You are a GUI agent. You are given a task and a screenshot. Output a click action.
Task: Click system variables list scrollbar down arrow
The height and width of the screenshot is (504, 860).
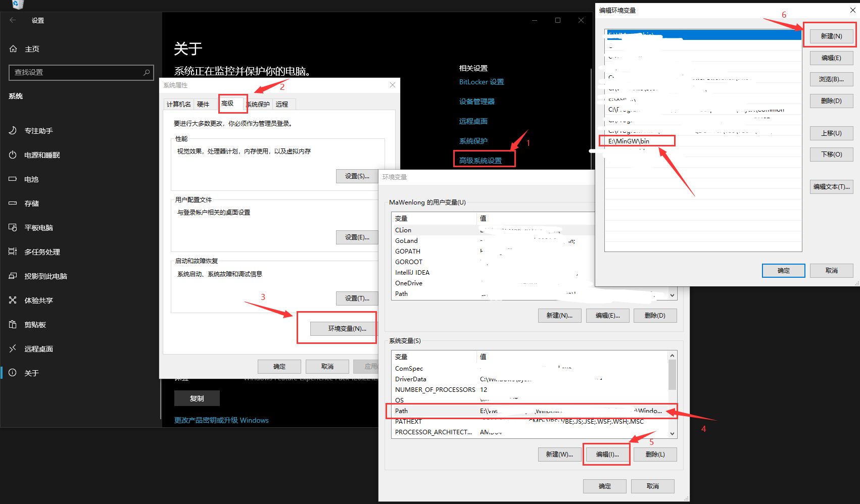click(x=672, y=433)
